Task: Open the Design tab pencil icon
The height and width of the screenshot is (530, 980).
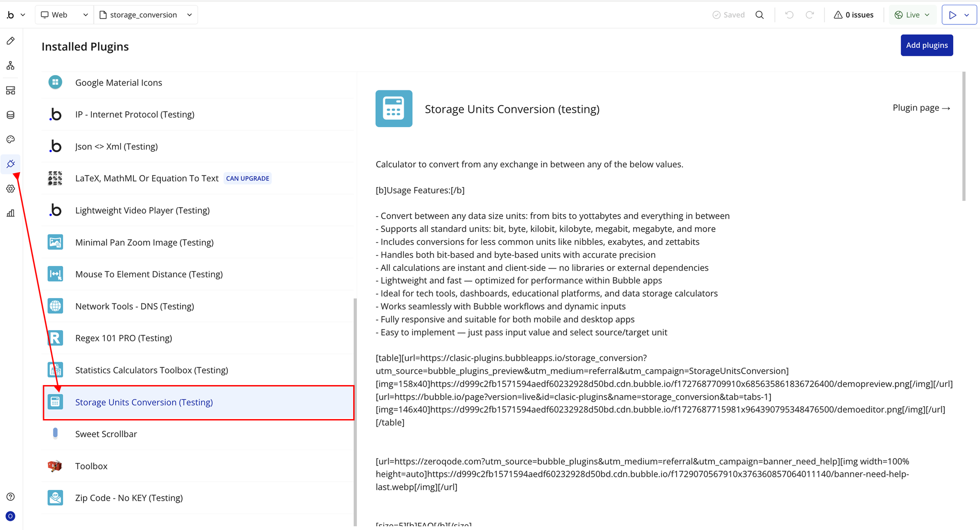Action: (11, 41)
